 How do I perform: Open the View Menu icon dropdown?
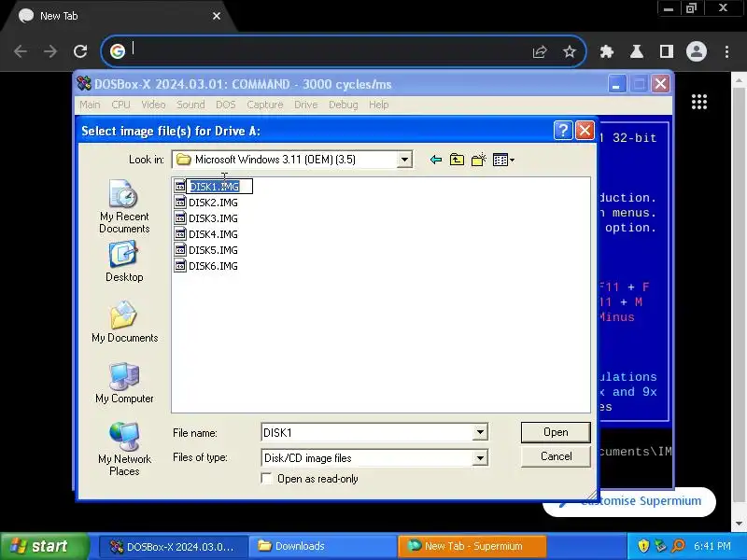click(x=503, y=160)
